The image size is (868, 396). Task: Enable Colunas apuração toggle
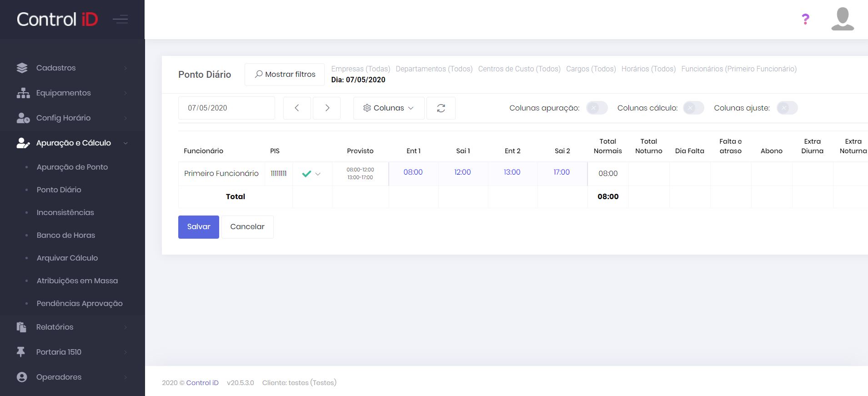pyautogui.click(x=597, y=108)
